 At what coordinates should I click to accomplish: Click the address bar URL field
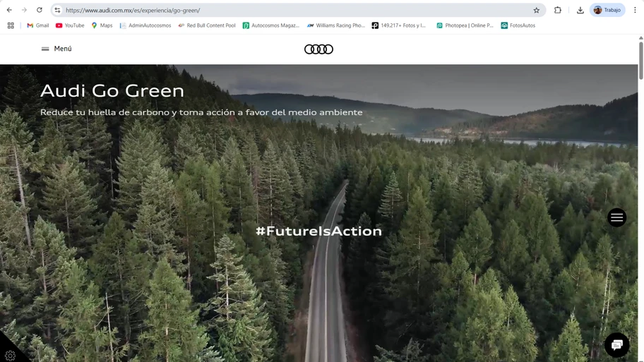coord(296,11)
